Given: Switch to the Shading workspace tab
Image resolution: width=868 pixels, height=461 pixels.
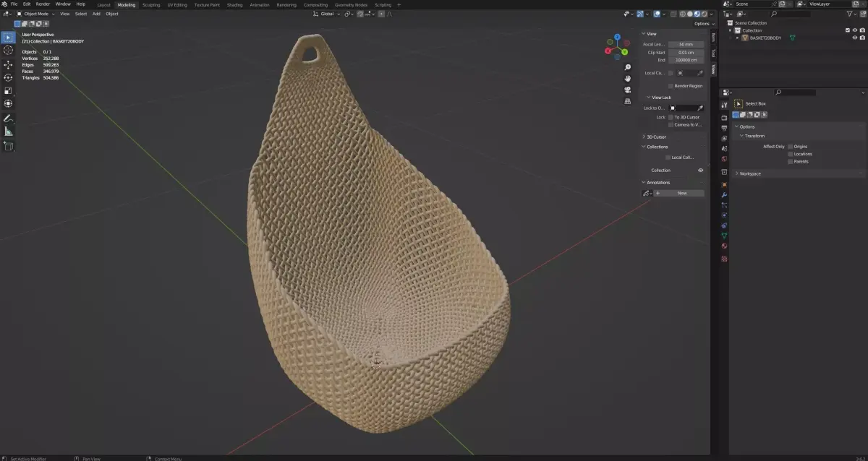Looking at the screenshot, I should [235, 4].
